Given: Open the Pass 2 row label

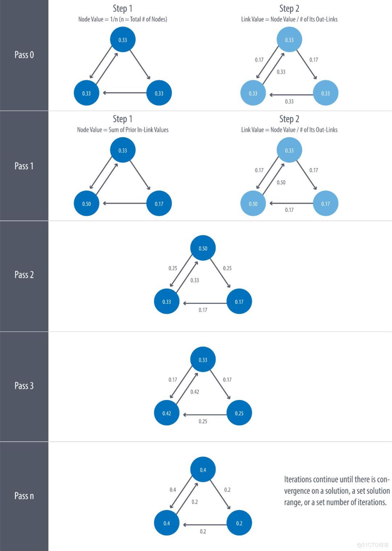Looking at the screenshot, I should tap(24, 275).
